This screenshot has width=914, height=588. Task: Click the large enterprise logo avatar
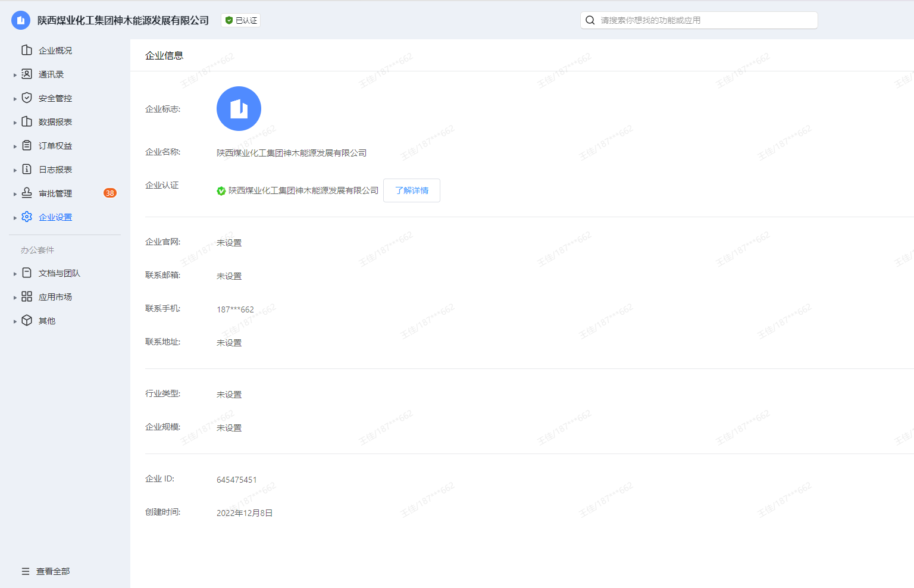(239, 108)
